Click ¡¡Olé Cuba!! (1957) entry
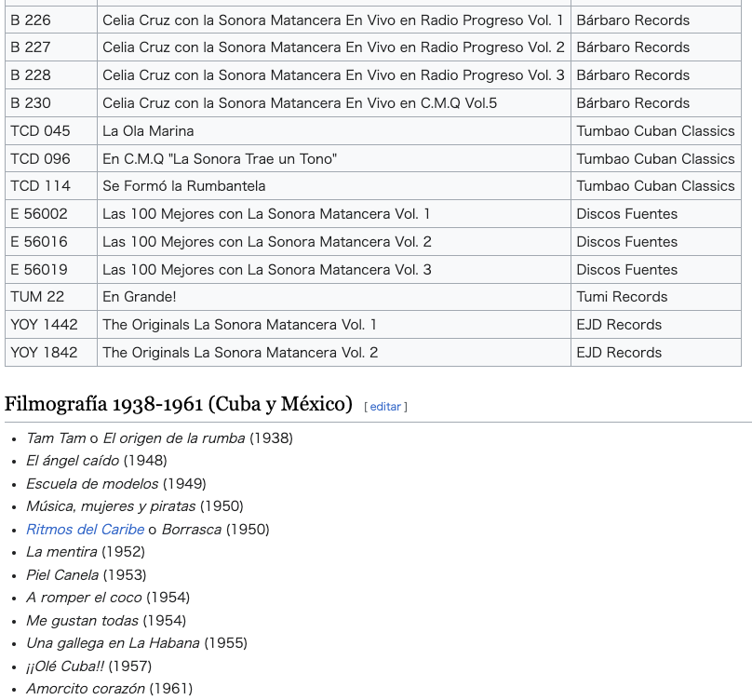 [x=88, y=666]
